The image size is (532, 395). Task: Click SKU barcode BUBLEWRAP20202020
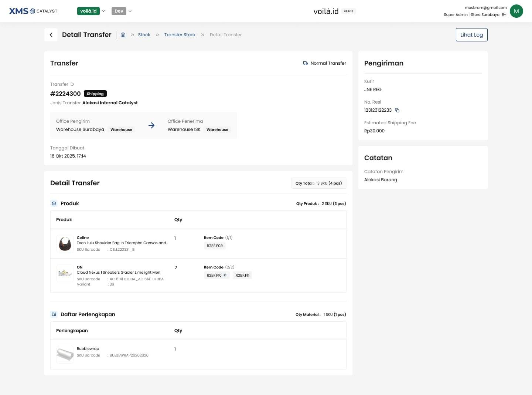tap(129, 355)
